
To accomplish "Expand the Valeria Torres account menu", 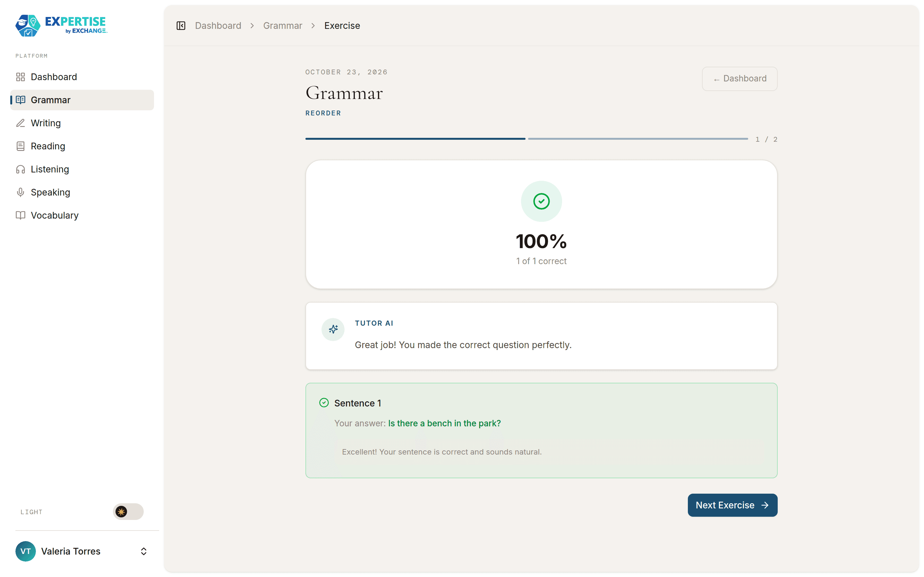I will click(143, 551).
